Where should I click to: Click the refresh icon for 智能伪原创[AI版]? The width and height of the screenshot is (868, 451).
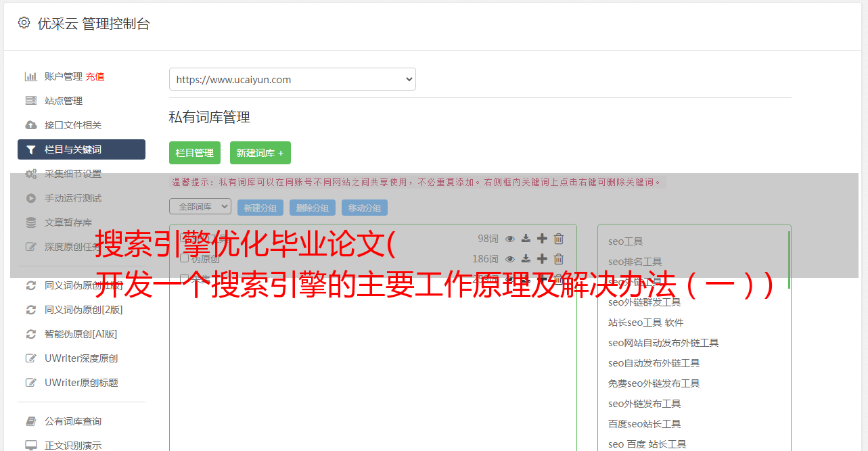31,334
